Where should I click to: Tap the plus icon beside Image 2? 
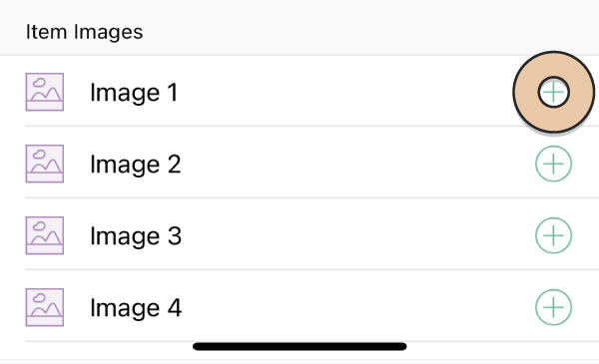click(553, 164)
